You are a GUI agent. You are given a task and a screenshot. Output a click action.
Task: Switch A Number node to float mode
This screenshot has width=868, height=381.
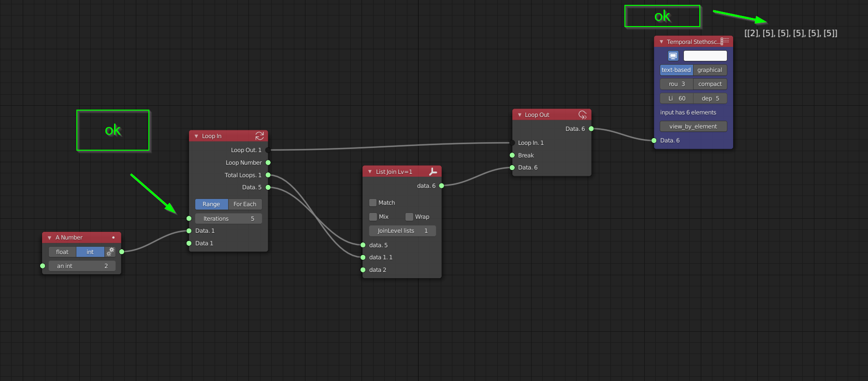click(62, 252)
